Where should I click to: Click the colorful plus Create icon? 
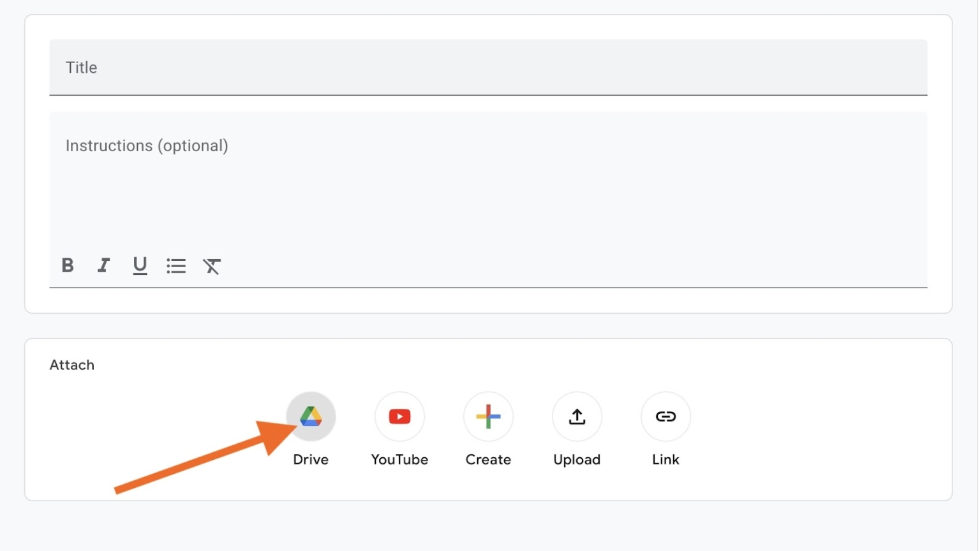click(x=488, y=416)
